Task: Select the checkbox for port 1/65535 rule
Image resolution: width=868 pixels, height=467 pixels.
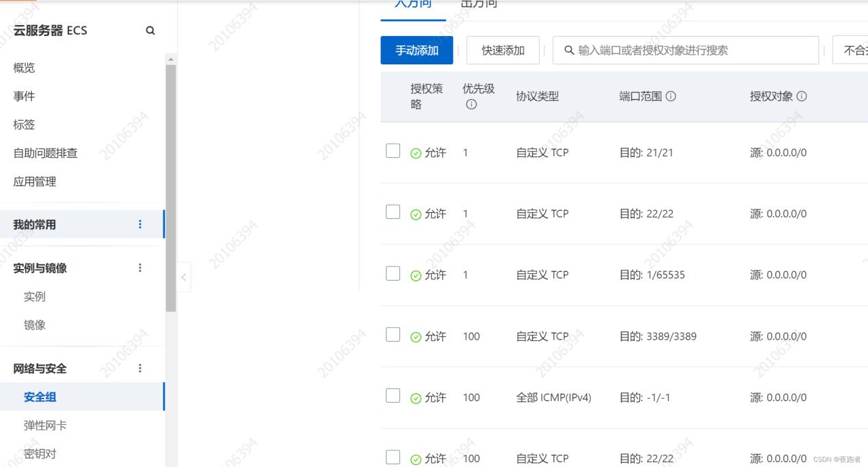Action: (x=393, y=273)
